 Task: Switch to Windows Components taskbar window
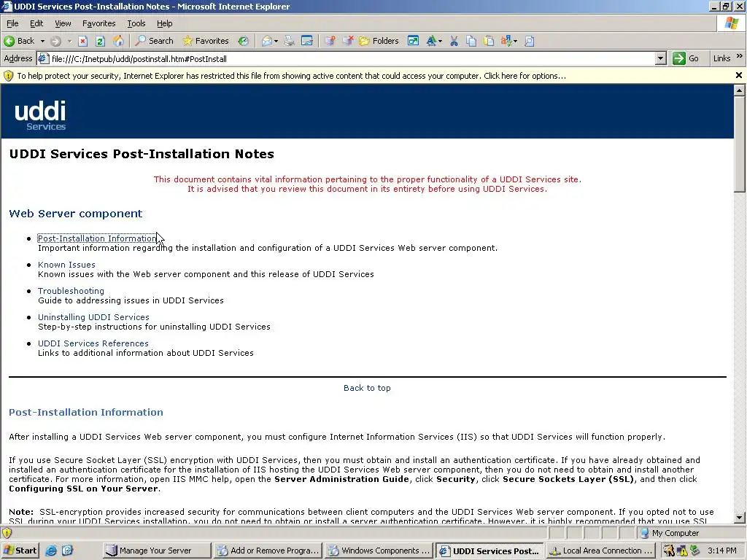[x=379, y=551]
